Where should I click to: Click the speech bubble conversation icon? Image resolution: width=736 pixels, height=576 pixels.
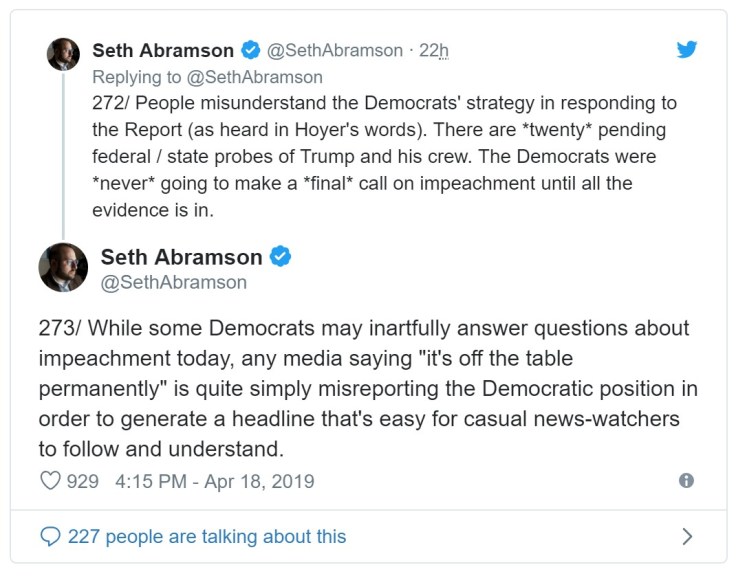(x=50, y=537)
